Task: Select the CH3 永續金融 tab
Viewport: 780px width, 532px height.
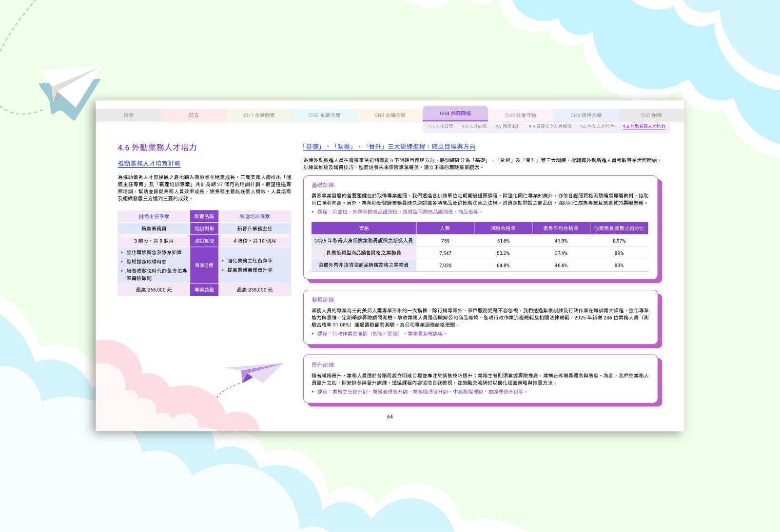Action: tap(390, 115)
